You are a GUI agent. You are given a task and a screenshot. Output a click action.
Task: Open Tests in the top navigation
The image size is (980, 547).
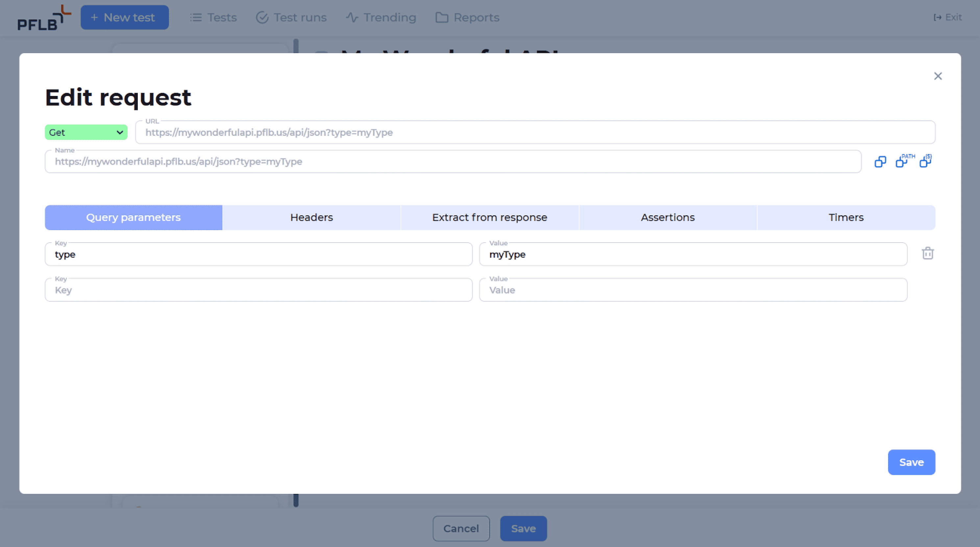point(213,17)
